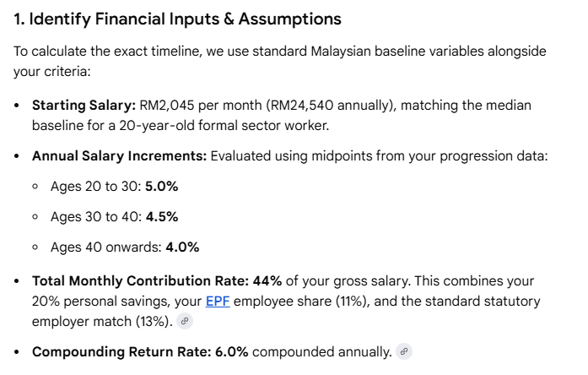Click the source link icon after employer match (13%)
Screen dimensions: 588x375
tap(185, 321)
